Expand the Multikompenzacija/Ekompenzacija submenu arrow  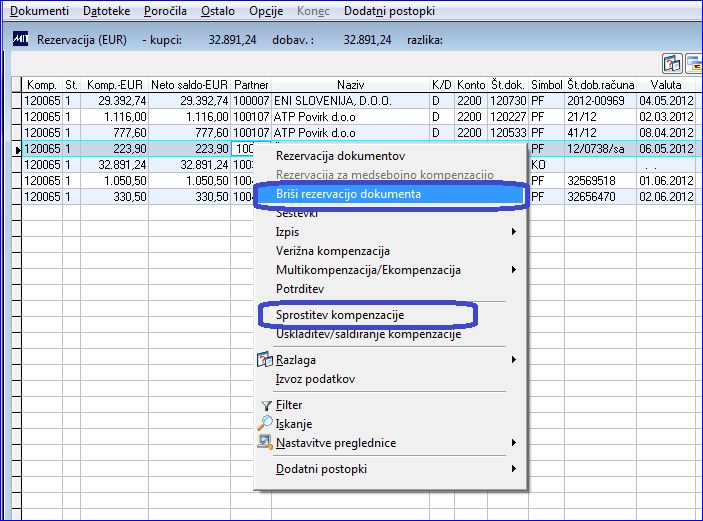(514, 270)
